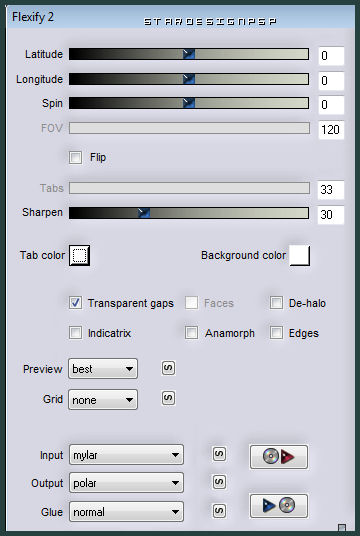Click the blue-arrow-to-disc save settings button

click(x=279, y=506)
